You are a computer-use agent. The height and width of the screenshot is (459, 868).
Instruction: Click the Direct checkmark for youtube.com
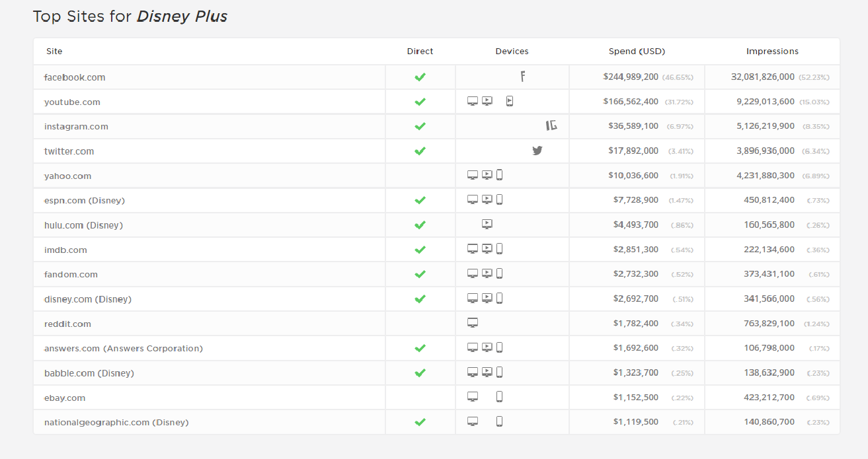point(420,102)
